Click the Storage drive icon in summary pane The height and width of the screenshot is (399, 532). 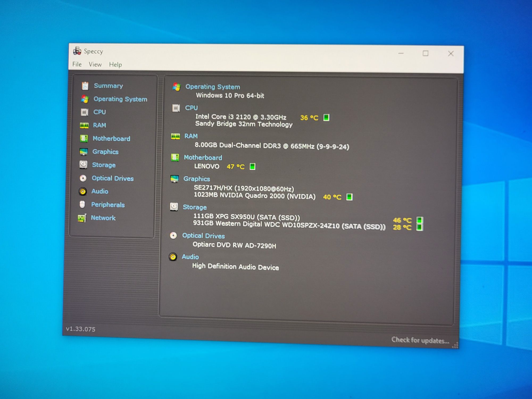(174, 207)
